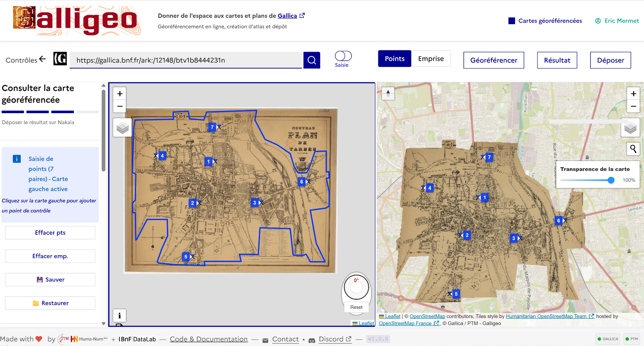The image size is (644, 346).
Task: Open layers control on left map
Action: pyautogui.click(x=122, y=128)
